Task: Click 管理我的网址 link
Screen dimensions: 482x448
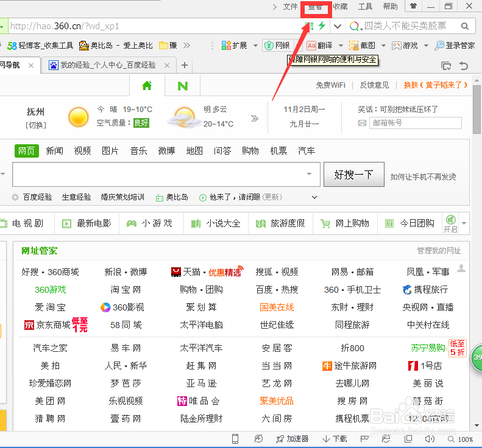Action: [x=439, y=251]
